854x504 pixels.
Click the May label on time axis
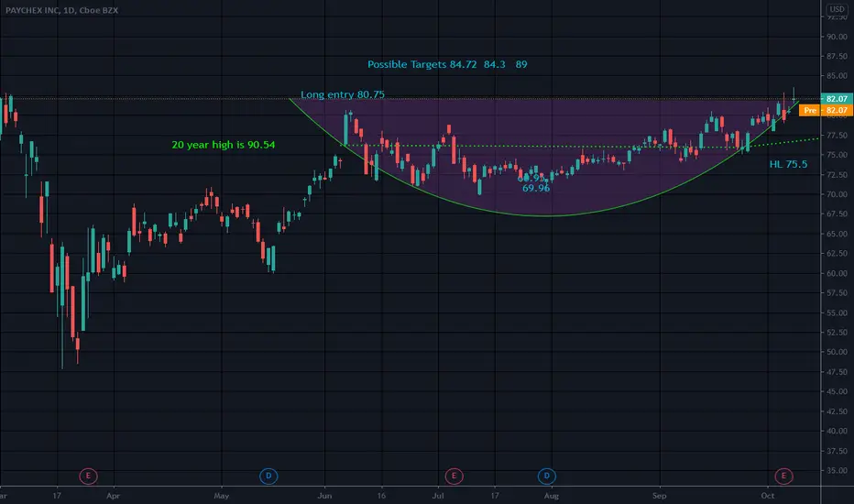221,496
